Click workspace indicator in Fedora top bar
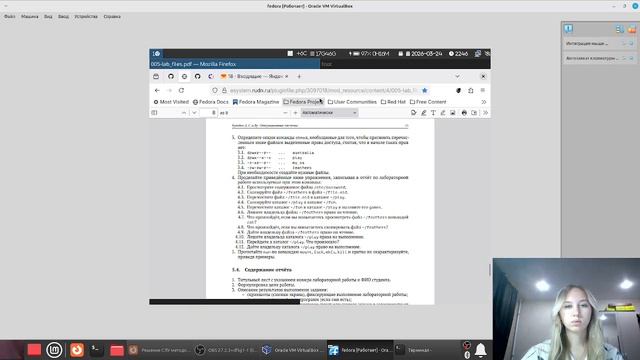 156,53
